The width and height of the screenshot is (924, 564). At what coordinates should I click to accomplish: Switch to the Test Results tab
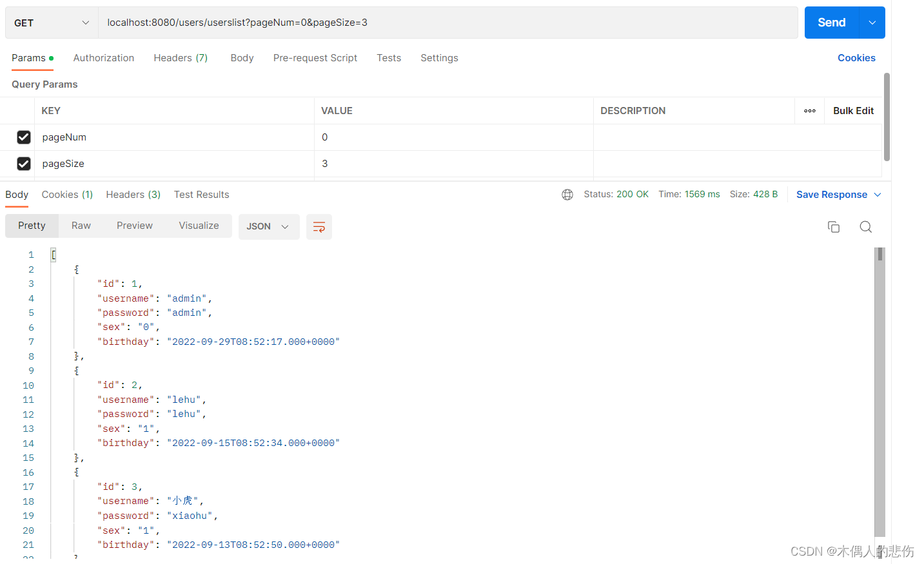[201, 194]
